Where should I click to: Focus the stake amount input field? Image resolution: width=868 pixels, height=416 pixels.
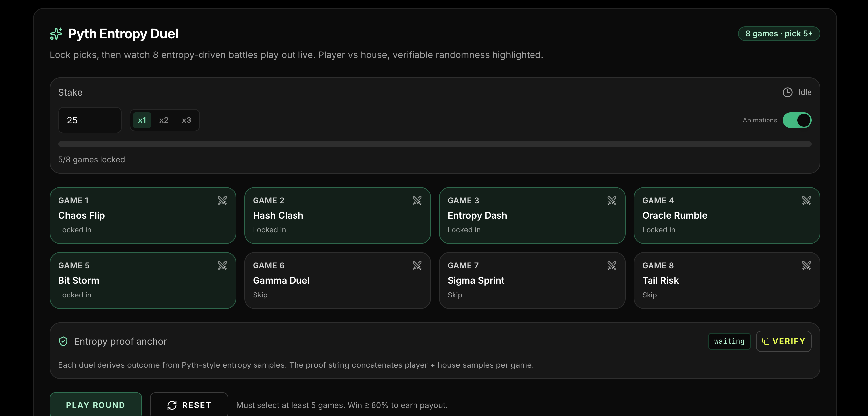tap(90, 120)
